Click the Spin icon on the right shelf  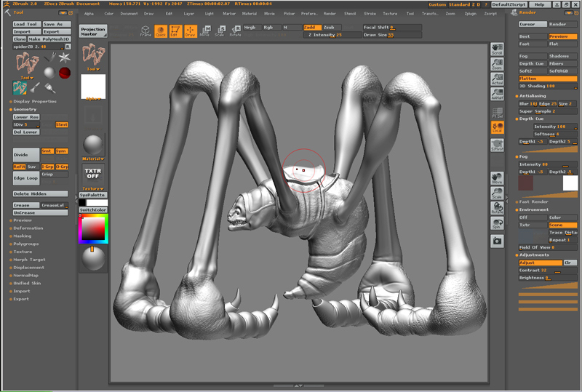(x=497, y=223)
